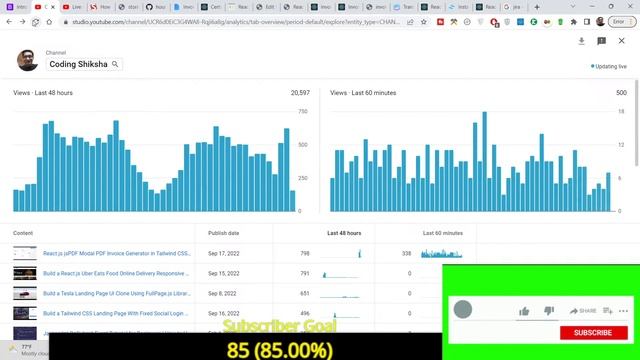
Task: Click the Sep 16, 2022 publish date
Action: tap(223, 313)
